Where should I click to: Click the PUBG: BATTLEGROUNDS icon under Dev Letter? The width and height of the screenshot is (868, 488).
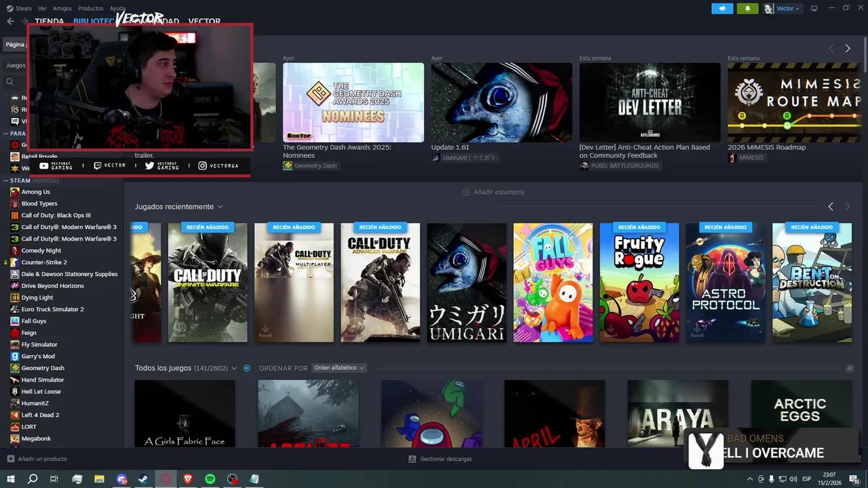(584, 165)
